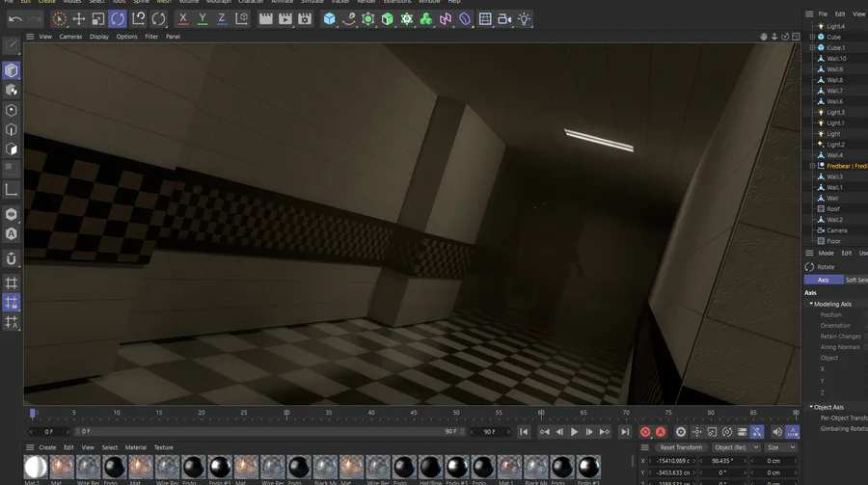Toggle the highlighted purple timeline key button
This screenshot has height=485, width=868.
click(x=757, y=432)
